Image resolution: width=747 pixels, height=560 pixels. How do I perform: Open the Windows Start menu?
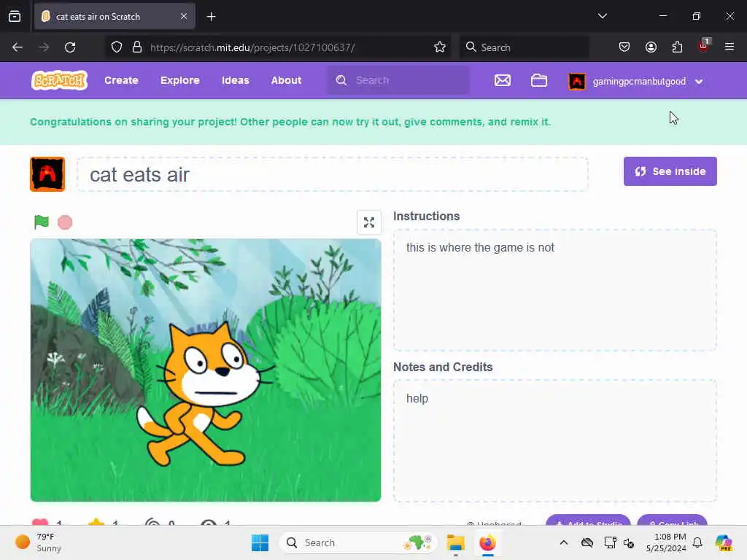click(260, 542)
